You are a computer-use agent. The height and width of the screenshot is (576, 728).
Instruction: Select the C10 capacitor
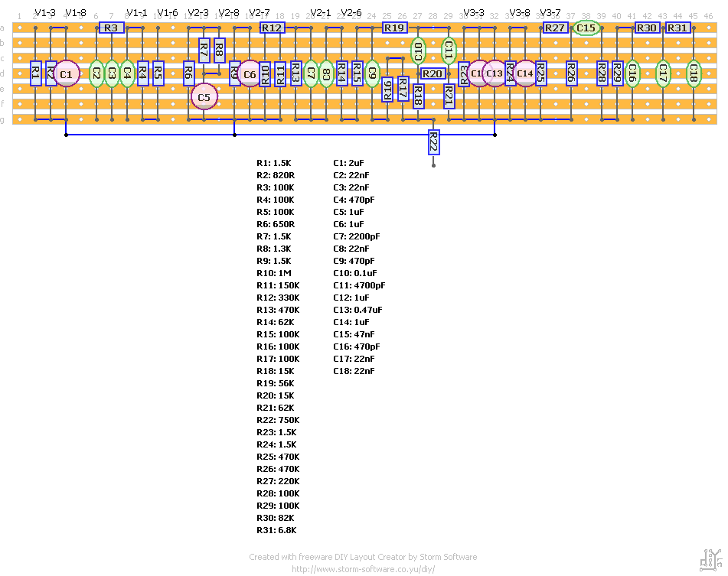click(418, 51)
